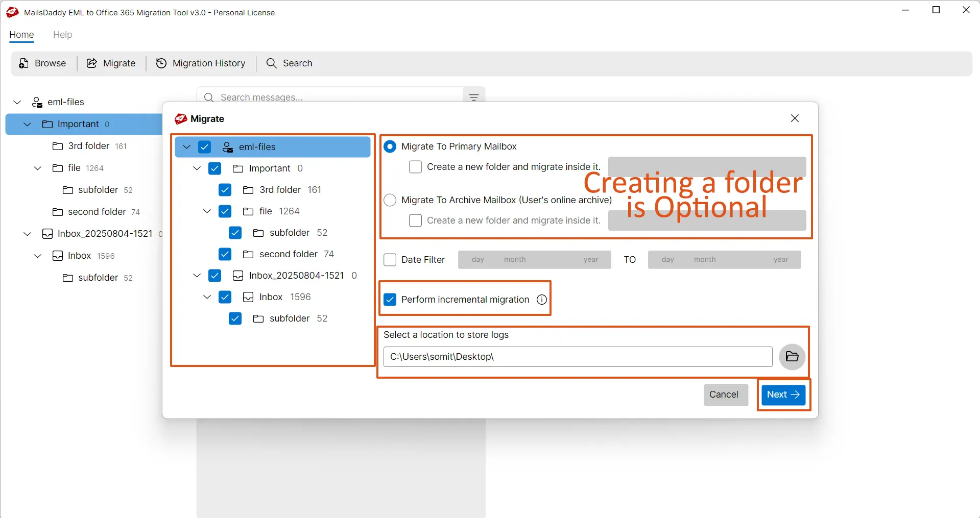This screenshot has height=518, width=980.
Task: Collapse Inbox_20250804-1521 in the dialog tree
Action: coord(197,276)
